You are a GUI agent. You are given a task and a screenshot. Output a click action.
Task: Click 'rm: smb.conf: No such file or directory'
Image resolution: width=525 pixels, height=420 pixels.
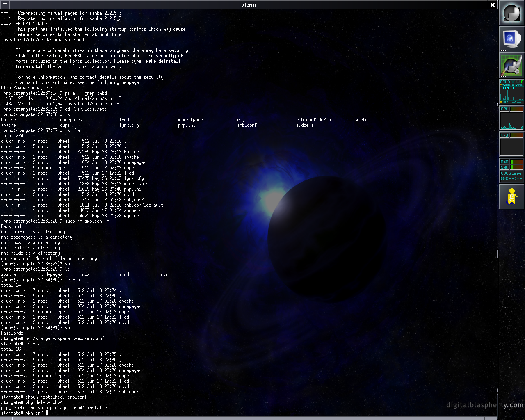[49, 258]
